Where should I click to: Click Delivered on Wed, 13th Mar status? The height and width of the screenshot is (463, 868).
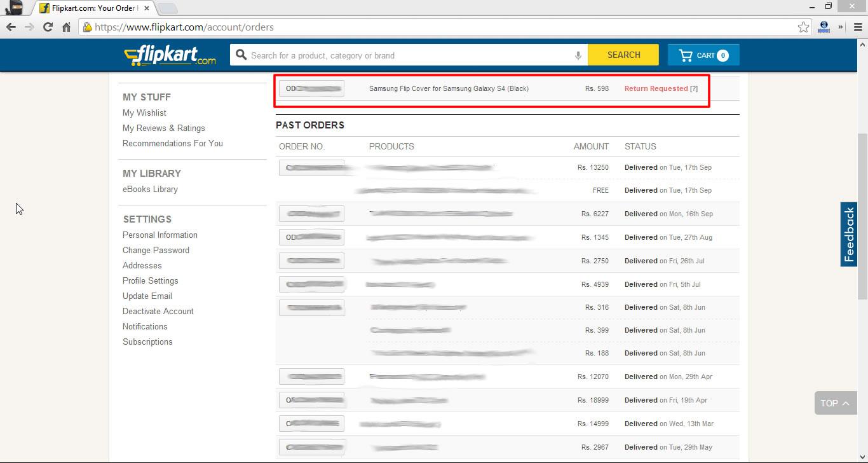(x=669, y=424)
